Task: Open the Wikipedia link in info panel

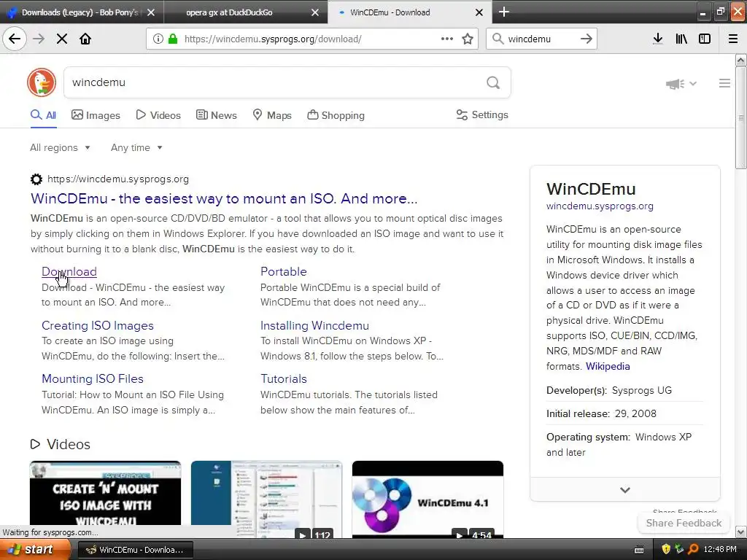Action: [x=608, y=366]
